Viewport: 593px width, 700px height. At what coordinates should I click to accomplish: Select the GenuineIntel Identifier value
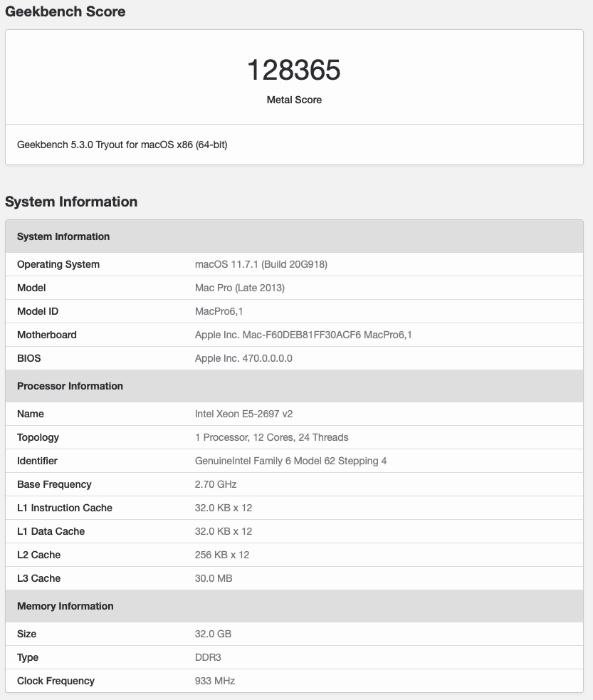pyautogui.click(x=291, y=461)
